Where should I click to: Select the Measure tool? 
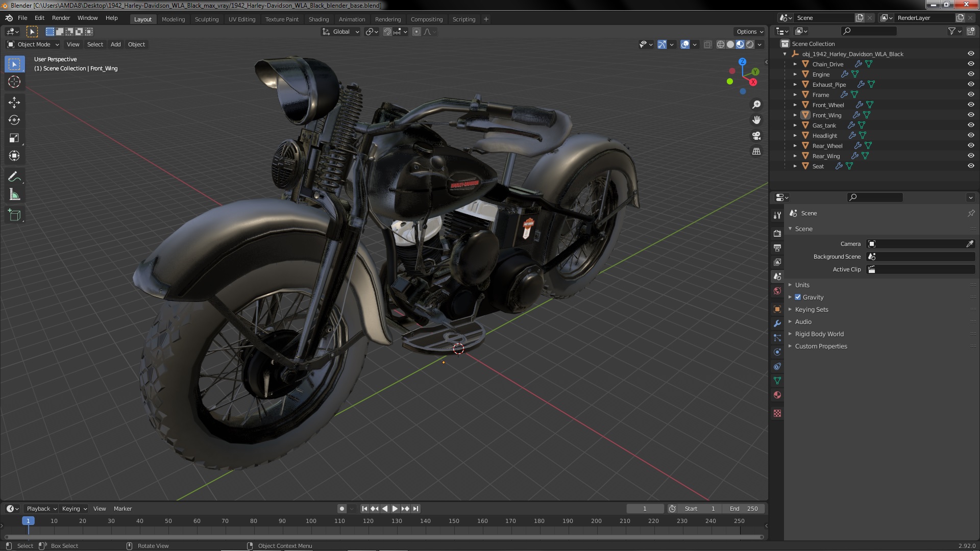point(14,195)
